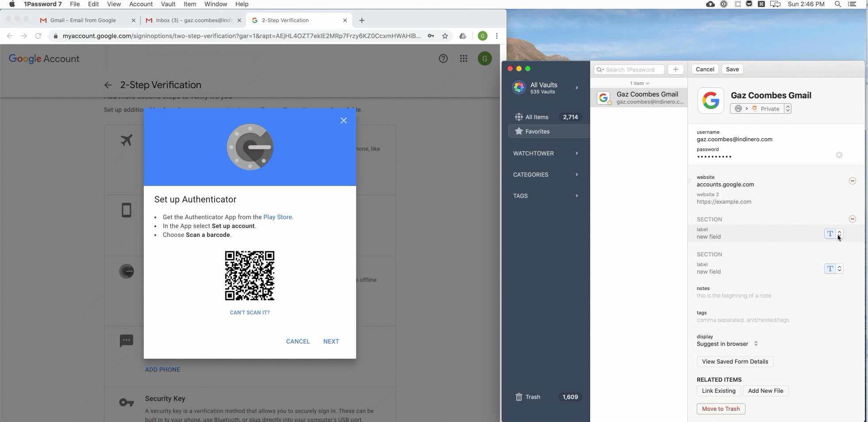Screen dimensions: 868x422
Task: Select Favorites in the 1Password sidebar
Action: pyautogui.click(x=549, y=132)
